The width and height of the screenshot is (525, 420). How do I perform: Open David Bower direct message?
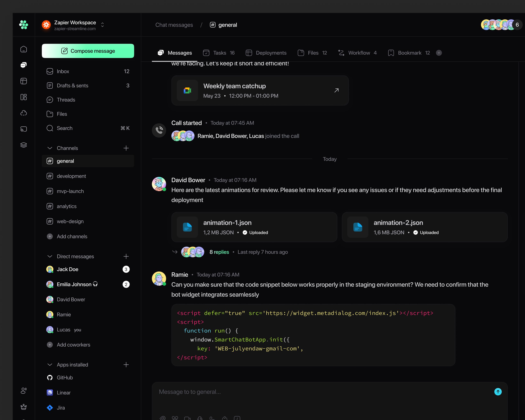(x=88, y=299)
